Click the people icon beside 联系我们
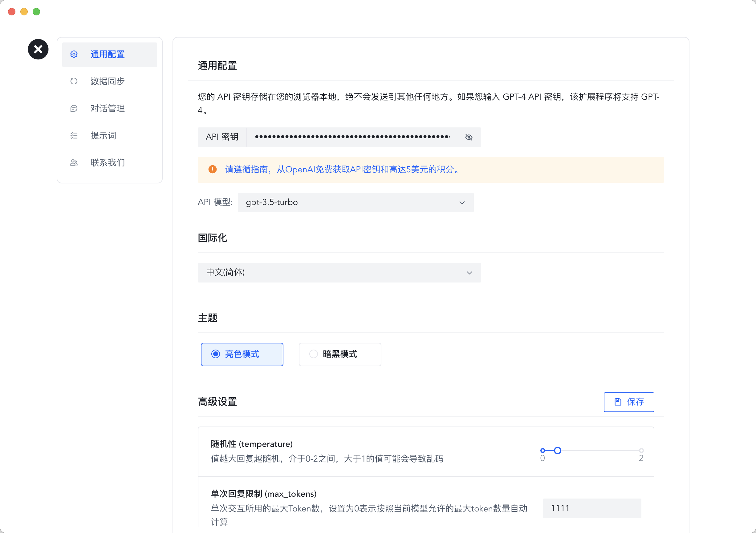The width and height of the screenshot is (756, 533). (74, 162)
